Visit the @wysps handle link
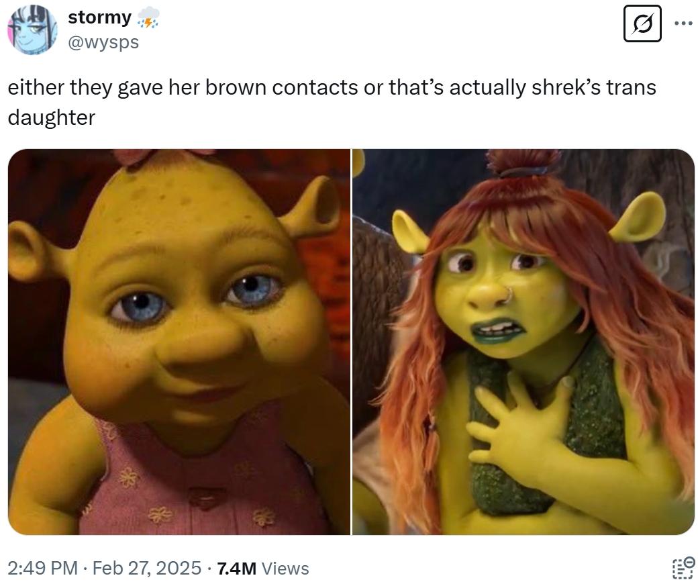The image size is (700, 588). (103, 42)
